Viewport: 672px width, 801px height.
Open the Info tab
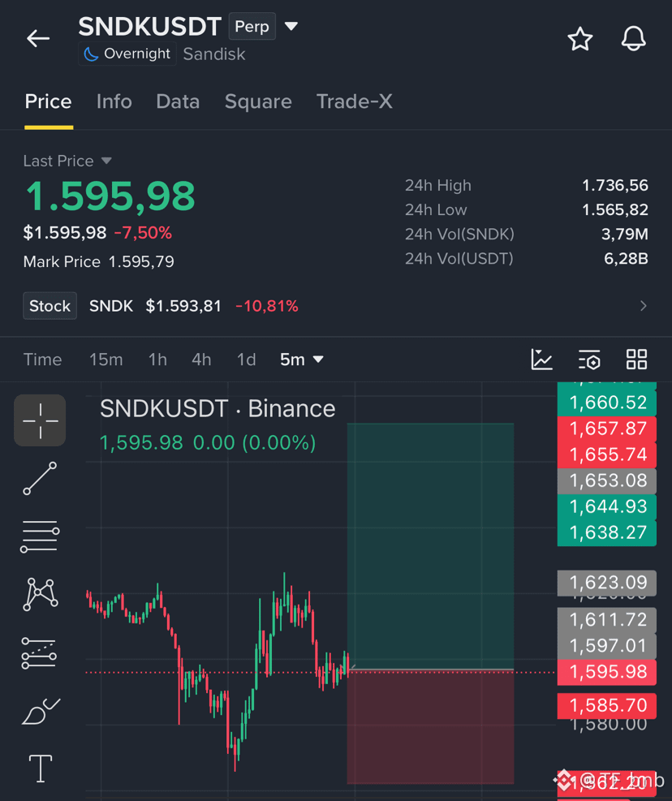[x=114, y=101]
